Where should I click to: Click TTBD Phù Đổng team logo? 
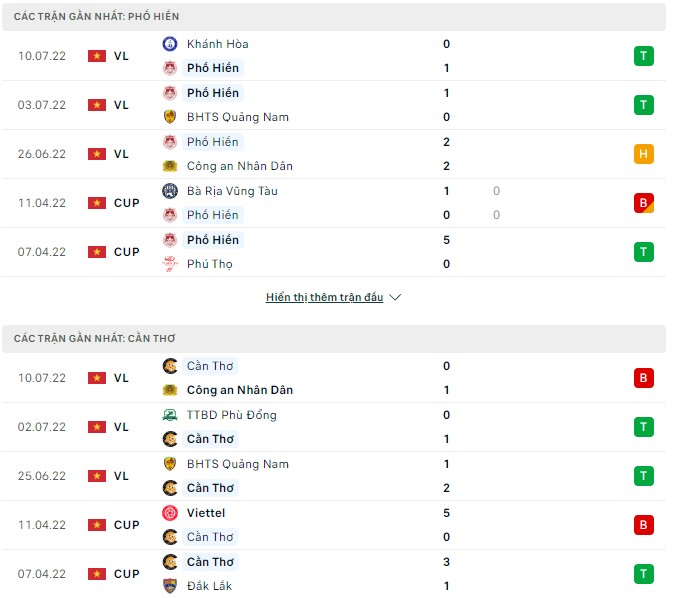coord(170,415)
